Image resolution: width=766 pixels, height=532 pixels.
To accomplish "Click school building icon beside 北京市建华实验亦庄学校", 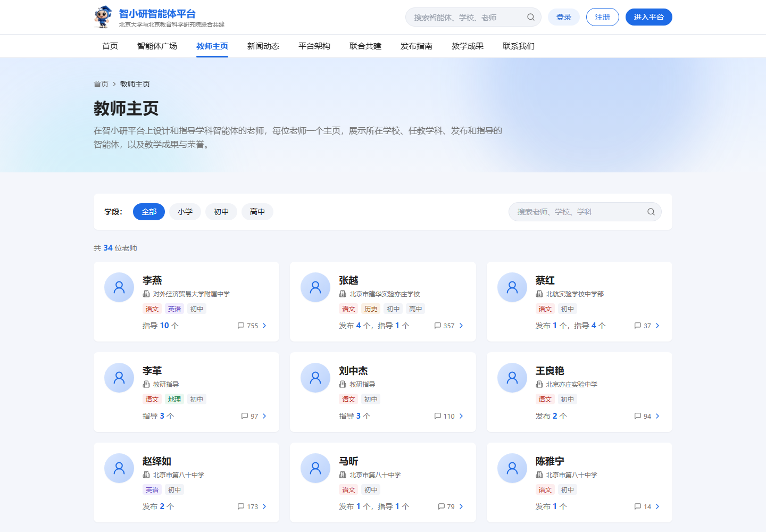I will (343, 294).
